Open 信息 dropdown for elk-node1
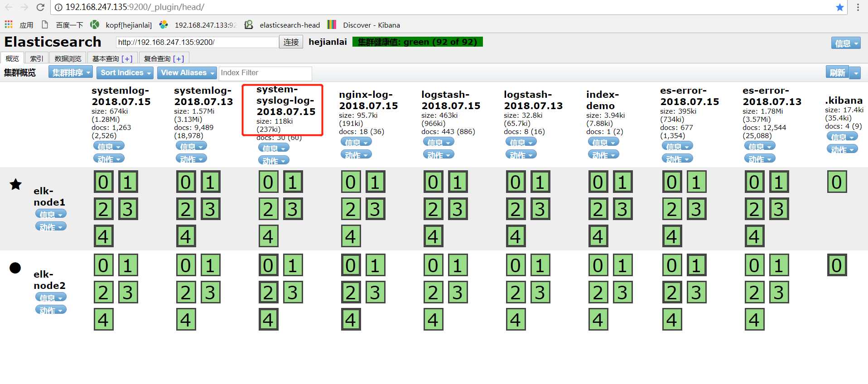 [51, 214]
